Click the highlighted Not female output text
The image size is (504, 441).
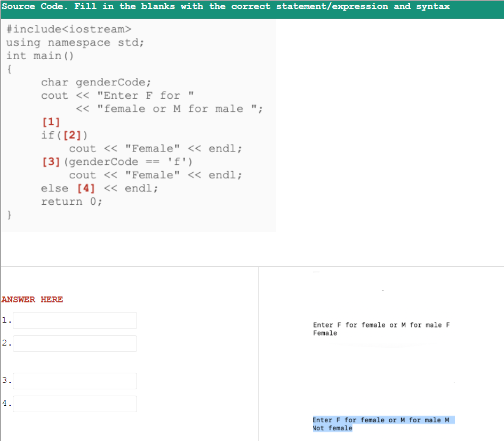point(332,428)
